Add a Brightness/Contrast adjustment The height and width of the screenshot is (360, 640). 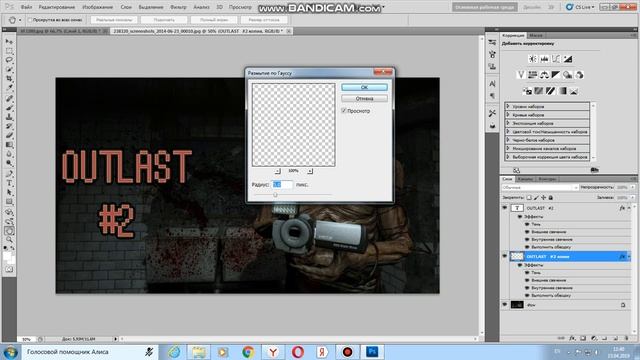[x=533, y=59]
